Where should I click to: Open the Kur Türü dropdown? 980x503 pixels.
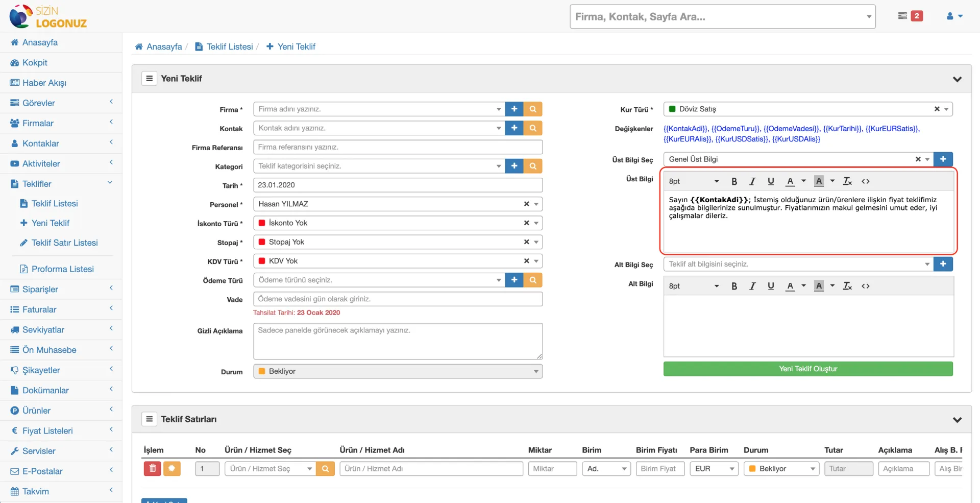point(808,109)
